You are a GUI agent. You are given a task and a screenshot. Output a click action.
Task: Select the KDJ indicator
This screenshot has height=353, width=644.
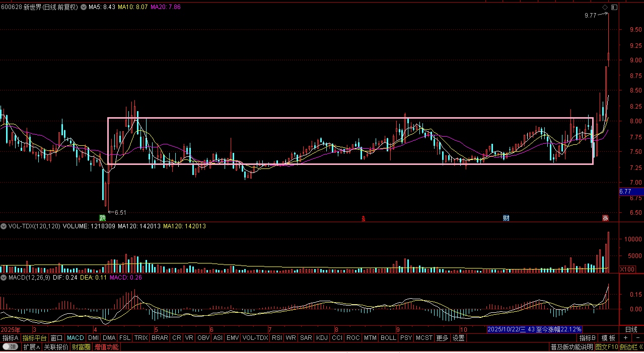322,338
